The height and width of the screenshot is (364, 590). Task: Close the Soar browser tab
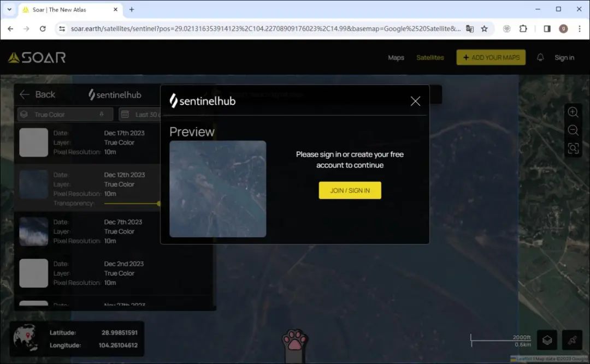click(115, 9)
